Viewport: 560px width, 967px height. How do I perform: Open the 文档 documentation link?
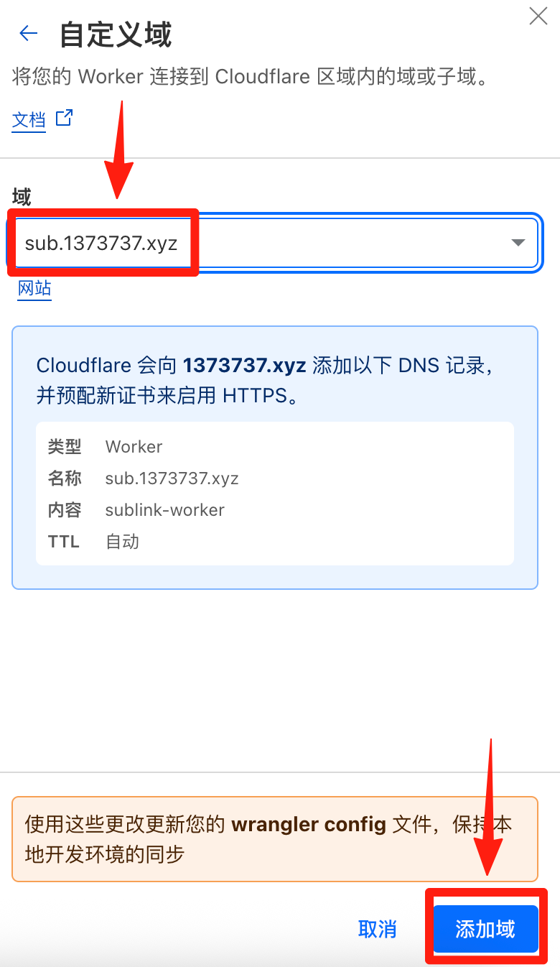(x=29, y=120)
